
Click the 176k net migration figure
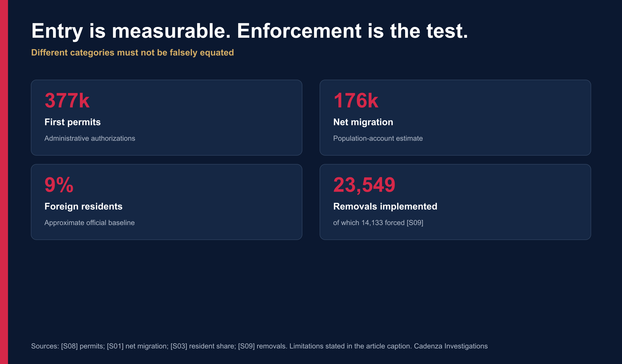(356, 100)
